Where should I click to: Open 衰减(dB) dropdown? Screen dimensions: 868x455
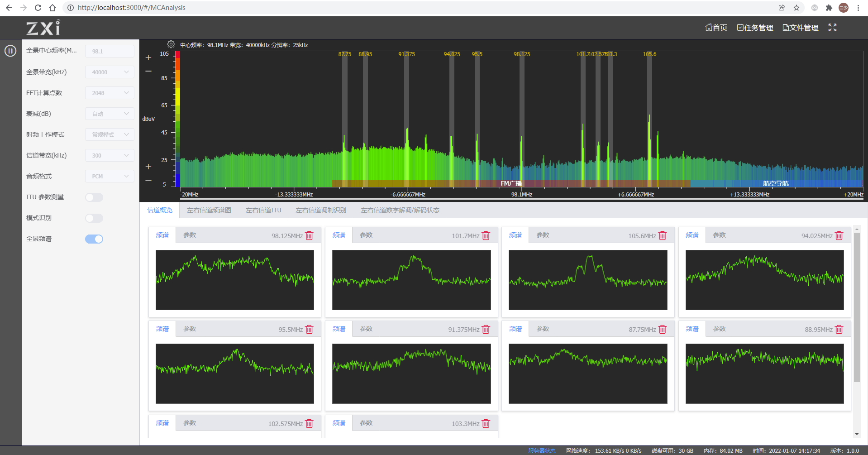[x=110, y=114]
